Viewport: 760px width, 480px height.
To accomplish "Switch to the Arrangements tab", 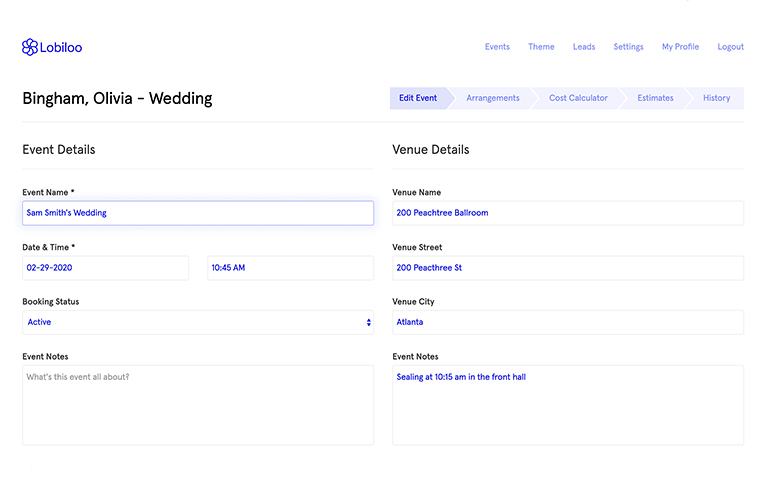I will pyautogui.click(x=493, y=98).
